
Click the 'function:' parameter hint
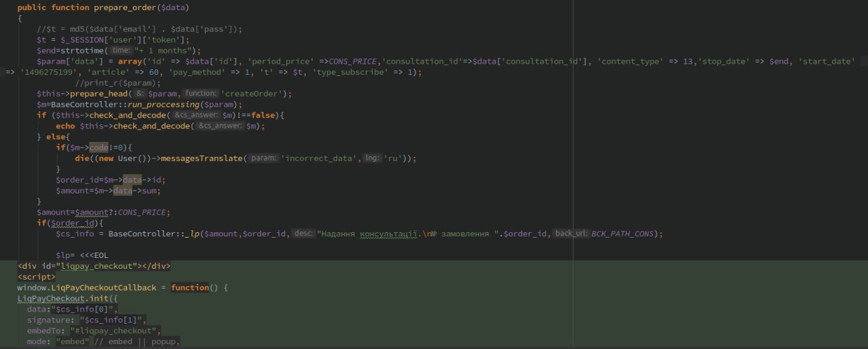pyautogui.click(x=201, y=93)
